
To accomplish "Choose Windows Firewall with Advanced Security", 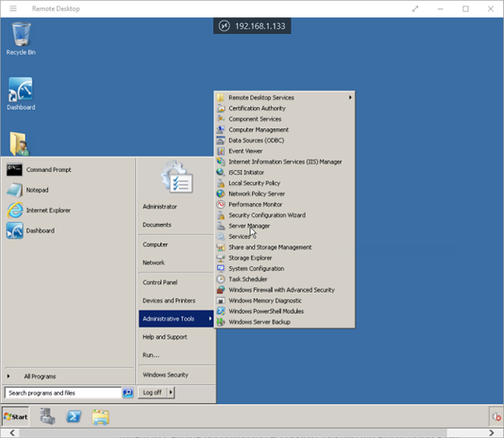I will point(281,290).
